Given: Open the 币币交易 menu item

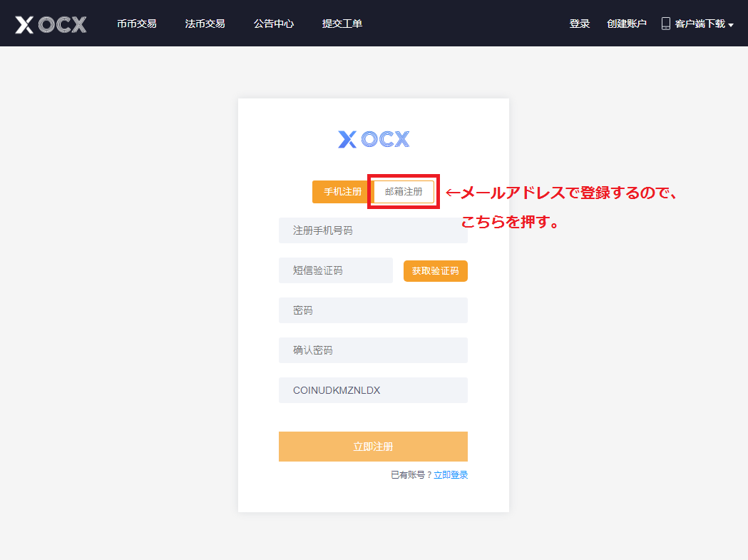Looking at the screenshot, I should (x=137, y=24).
